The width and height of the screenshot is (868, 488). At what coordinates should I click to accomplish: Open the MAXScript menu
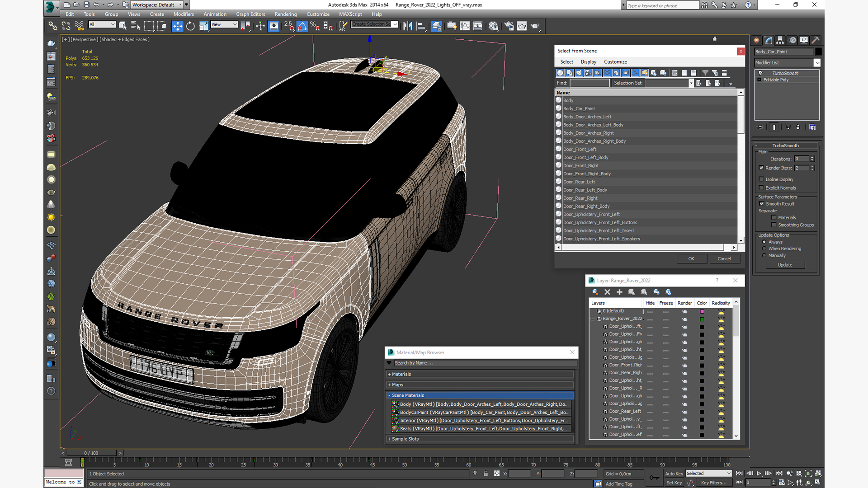pos(350,14)
